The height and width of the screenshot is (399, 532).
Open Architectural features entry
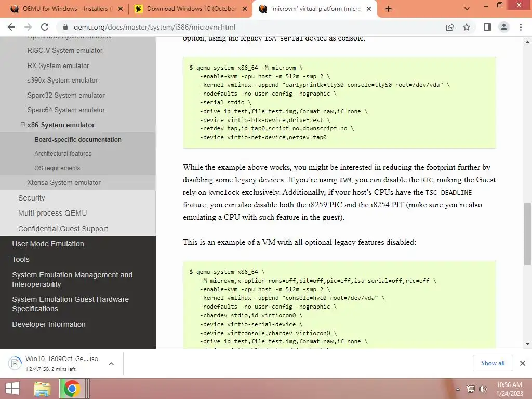[63, 154]
